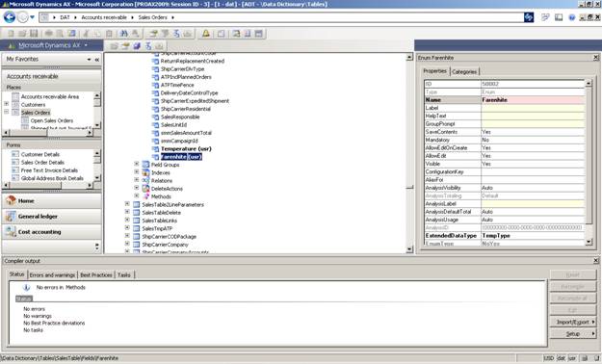Click the Name property value field Farenhite

533,100
